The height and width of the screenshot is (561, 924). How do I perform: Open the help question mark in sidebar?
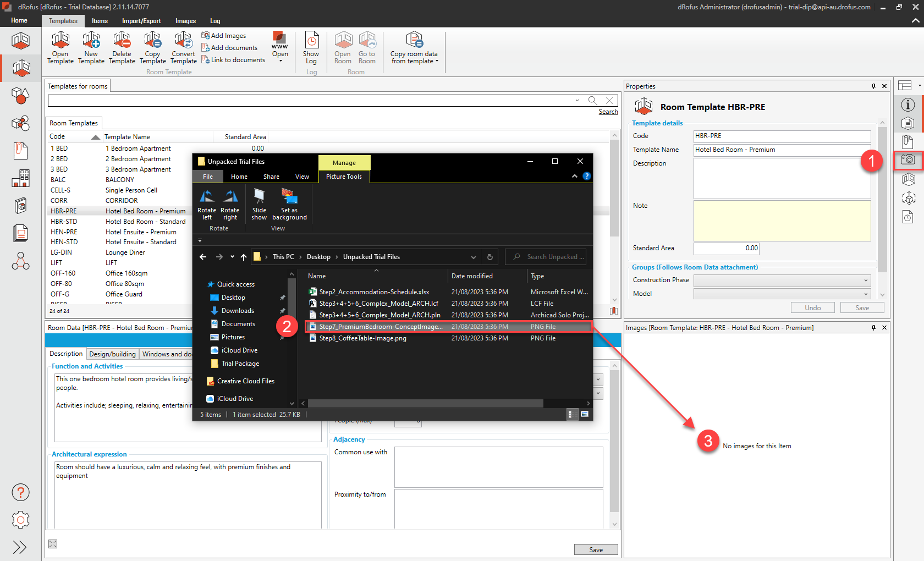(20, 492)
